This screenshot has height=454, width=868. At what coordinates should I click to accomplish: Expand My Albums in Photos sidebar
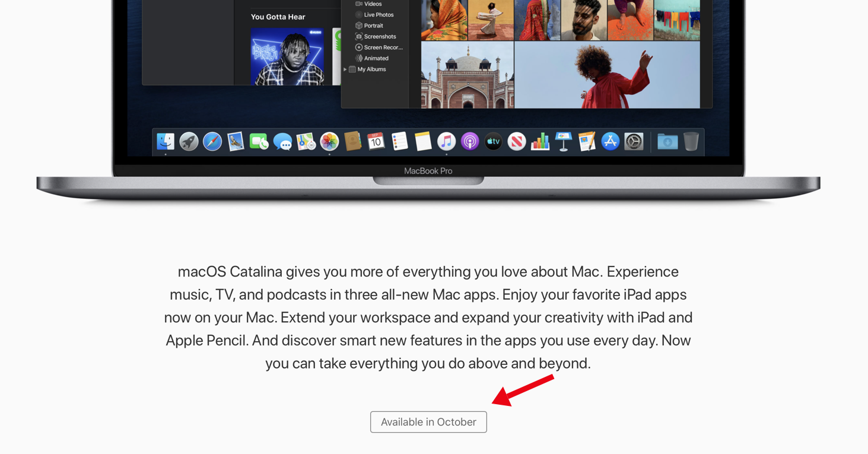(345, 69)
